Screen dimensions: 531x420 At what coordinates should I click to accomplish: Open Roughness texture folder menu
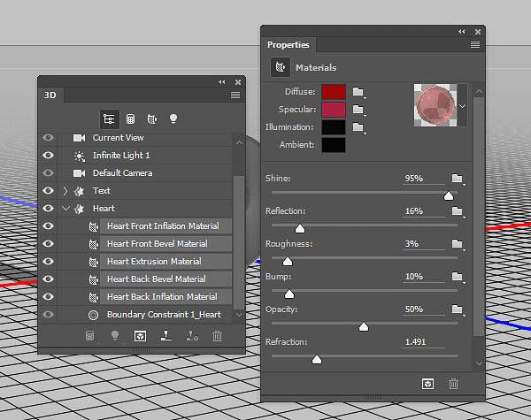(x=458, y=244)
